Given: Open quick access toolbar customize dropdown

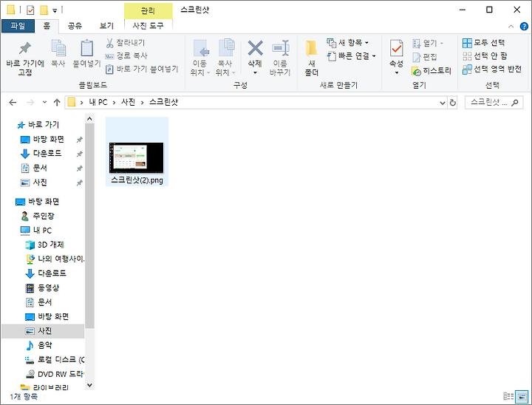Looking at the screenshot, I should (55, 10).
